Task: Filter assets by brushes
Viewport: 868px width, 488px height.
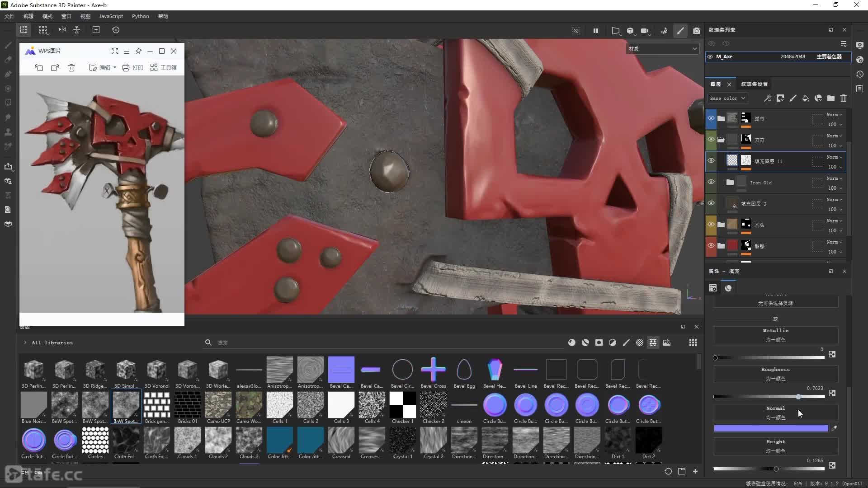Action: (626, 343)
